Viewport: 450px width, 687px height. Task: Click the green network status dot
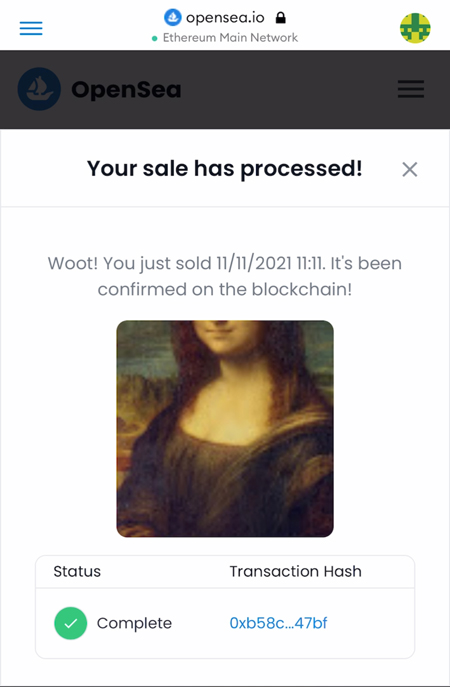pos(154,39)
